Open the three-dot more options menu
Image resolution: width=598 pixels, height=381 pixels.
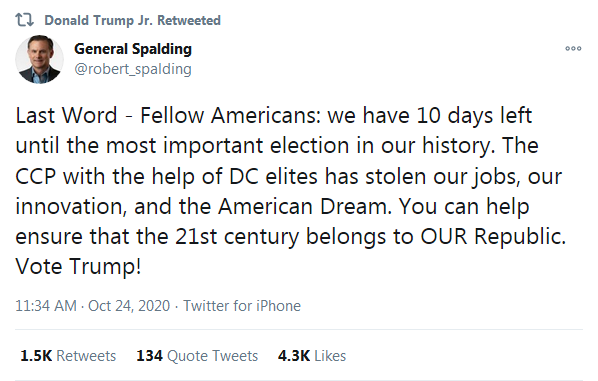(x=573, y=48)
